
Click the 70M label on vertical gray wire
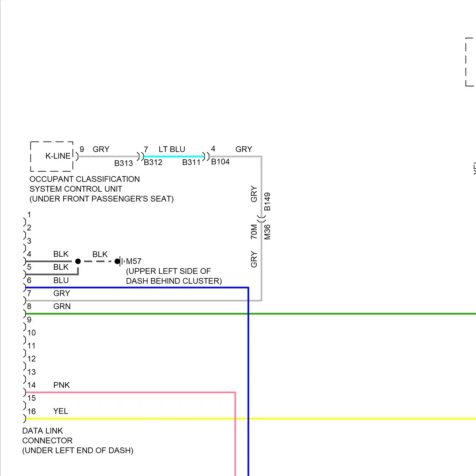click(254, 231)
